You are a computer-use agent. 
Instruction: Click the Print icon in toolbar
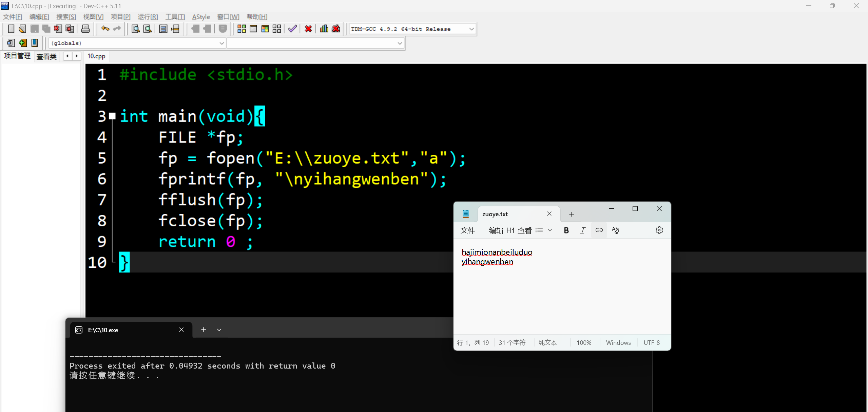85,29
